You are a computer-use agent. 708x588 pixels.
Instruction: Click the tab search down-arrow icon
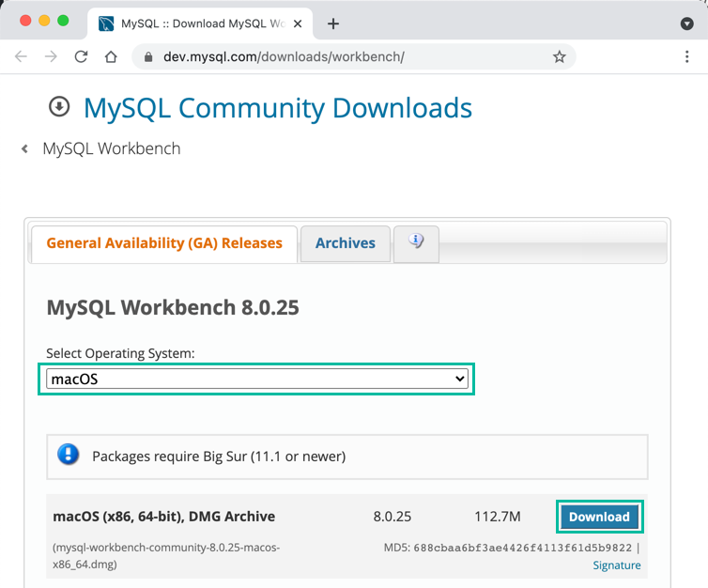pos(686,23)
